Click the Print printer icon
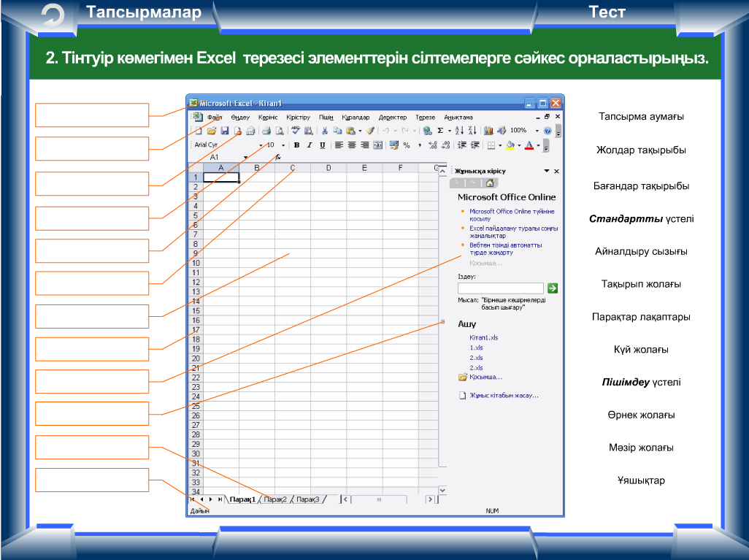The width and height of the screenshot is (749, 560). [266, 131]
